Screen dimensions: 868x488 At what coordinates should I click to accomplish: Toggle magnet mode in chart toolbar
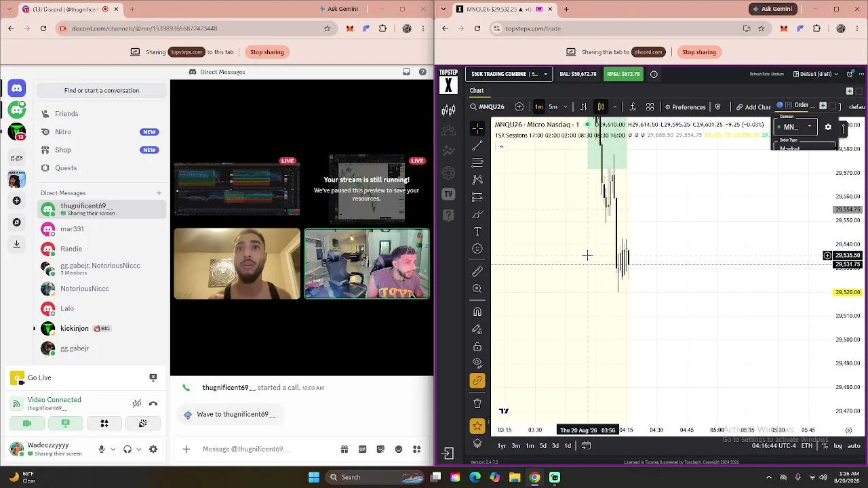point(477,312)
